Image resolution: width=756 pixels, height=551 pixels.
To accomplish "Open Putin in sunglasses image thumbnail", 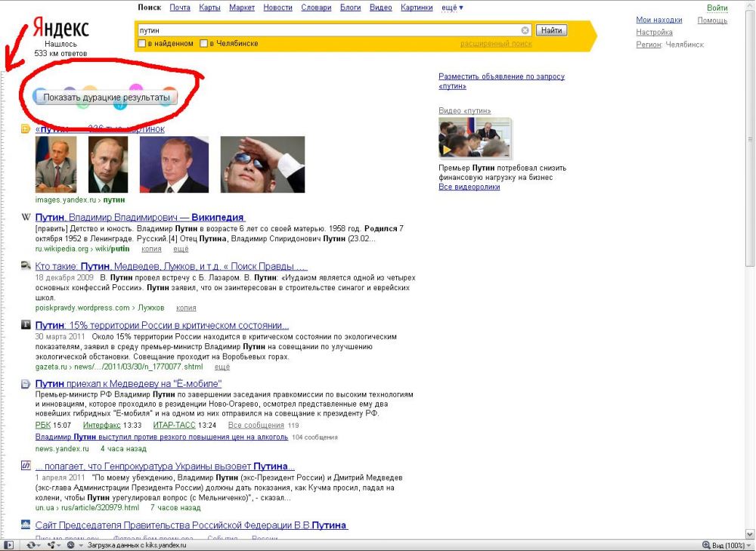I will point(262,164).
